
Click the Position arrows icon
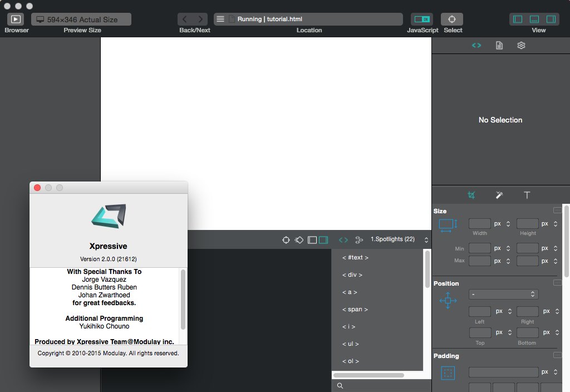pos(448,300)
